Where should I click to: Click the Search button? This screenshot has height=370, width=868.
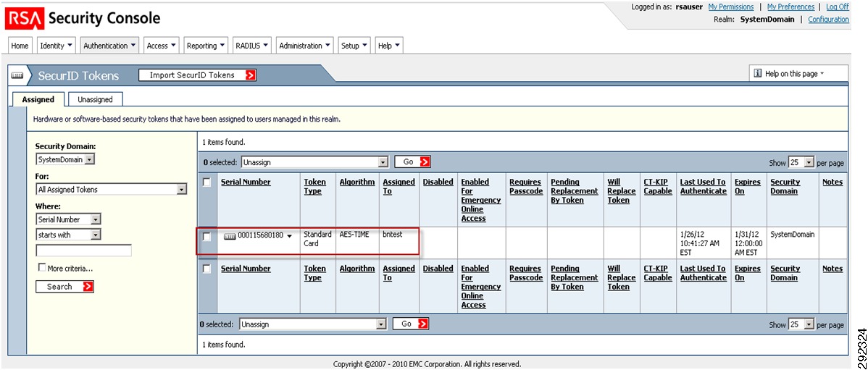point(64,287)
